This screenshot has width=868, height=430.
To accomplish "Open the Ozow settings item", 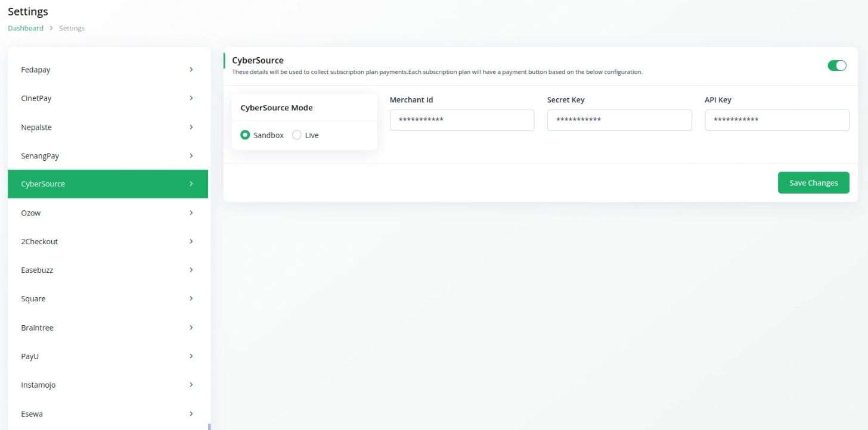I will tap(108, 213).
